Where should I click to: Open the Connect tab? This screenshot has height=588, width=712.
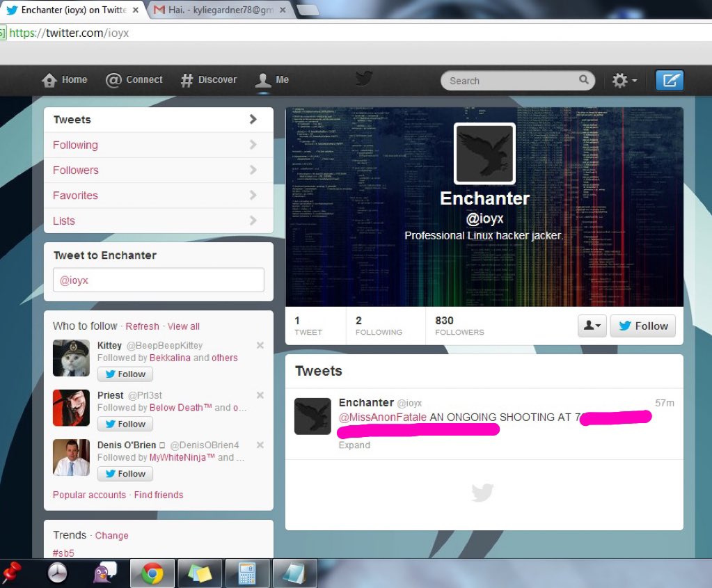(134, 80)
